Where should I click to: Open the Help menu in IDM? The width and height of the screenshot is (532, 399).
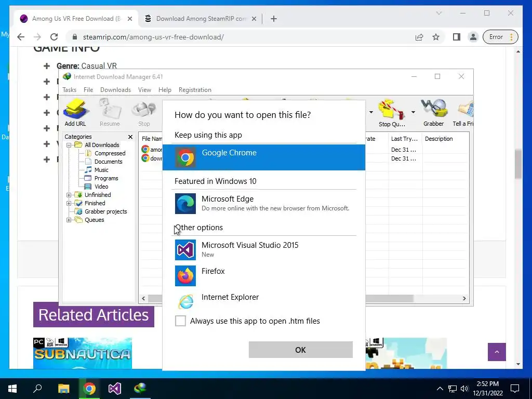pyautogui.click(x=165, y=90)
